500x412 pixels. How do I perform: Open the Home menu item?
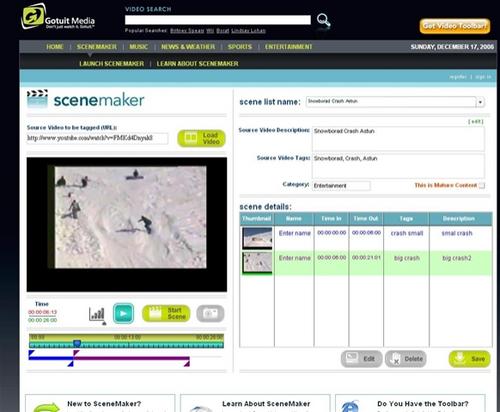click(x=55, y=47)
